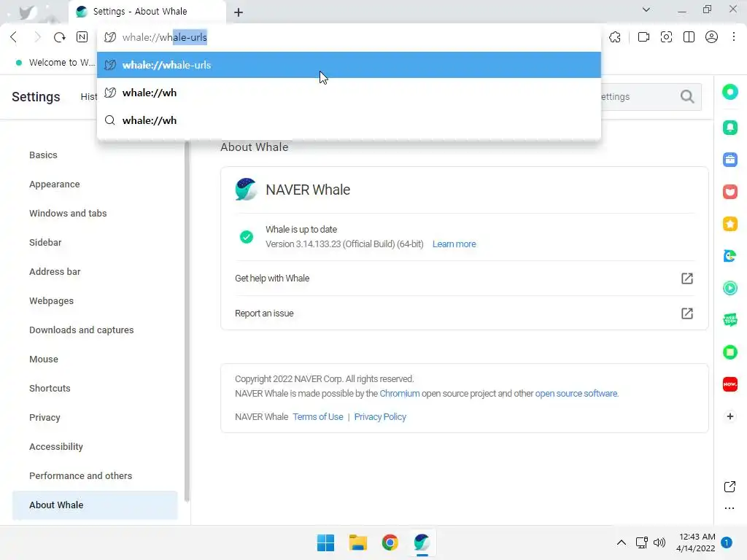Open the translate sidebar icon
Image resolution: width=747 pixels, height=560 pixels.
[x=729, y=256]
